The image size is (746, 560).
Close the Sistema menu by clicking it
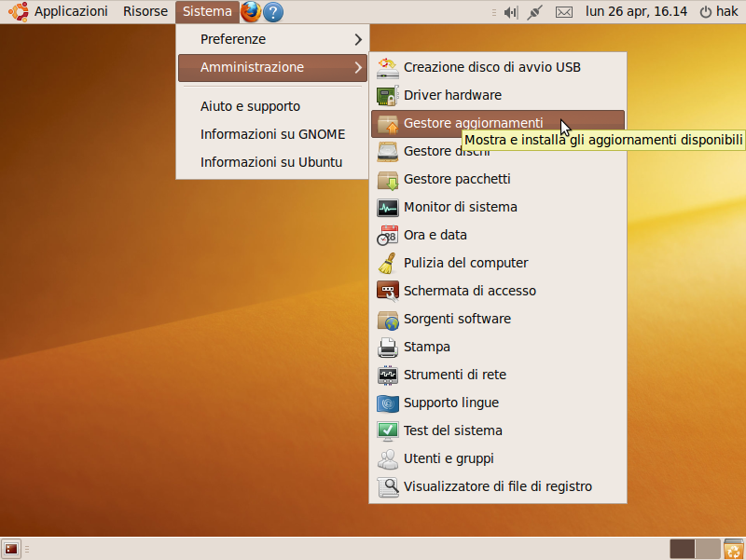207,11
